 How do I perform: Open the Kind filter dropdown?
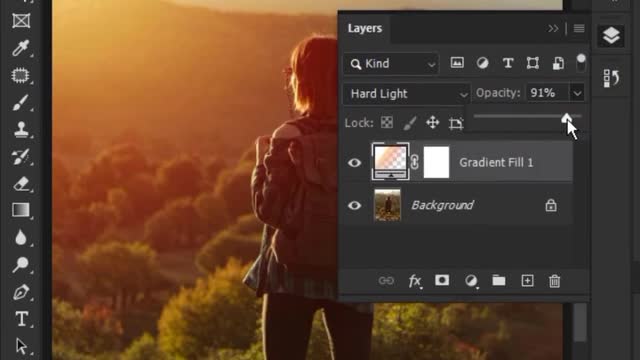pyautogui.click(x=391, y=64)
